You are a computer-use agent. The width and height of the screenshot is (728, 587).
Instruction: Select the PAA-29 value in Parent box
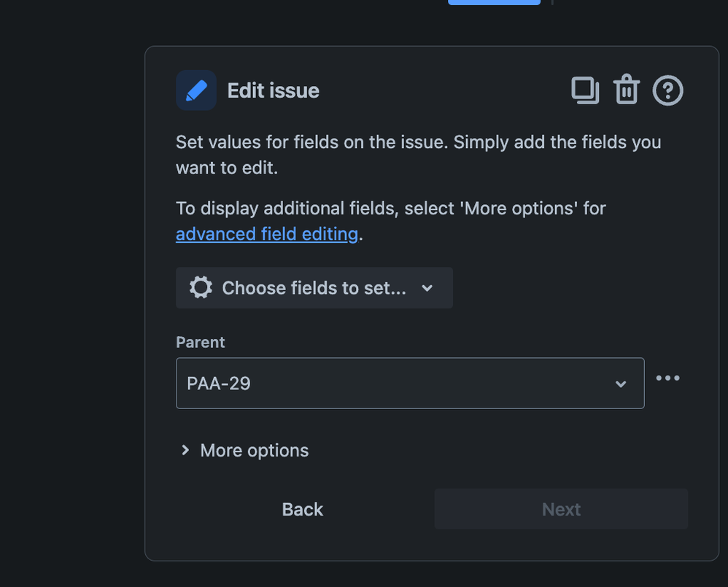[219, 384]
